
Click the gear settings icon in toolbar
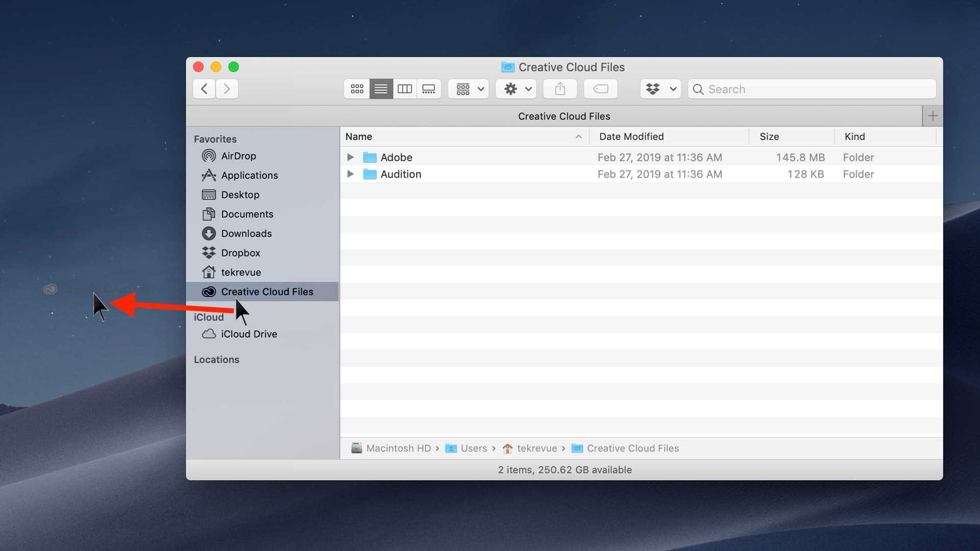click(x=510, y=88)
